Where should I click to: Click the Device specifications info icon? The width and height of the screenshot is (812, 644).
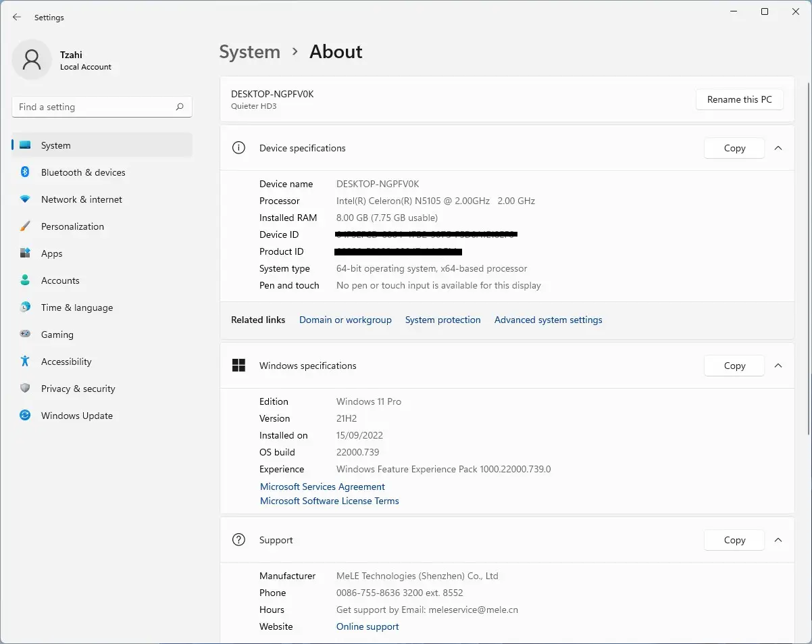238,148
